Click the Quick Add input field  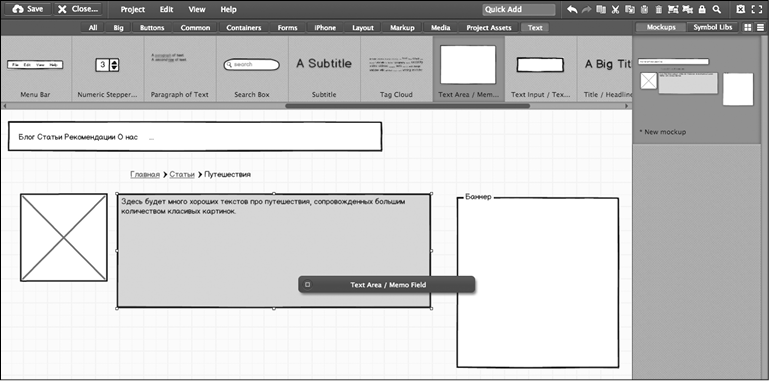[x=519, y=9]
